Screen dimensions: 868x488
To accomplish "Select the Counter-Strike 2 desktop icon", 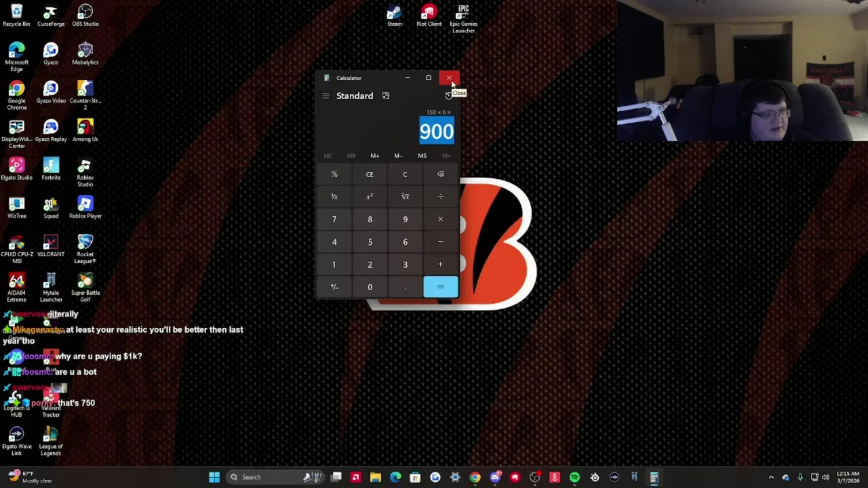I will [x=85, y=96].
